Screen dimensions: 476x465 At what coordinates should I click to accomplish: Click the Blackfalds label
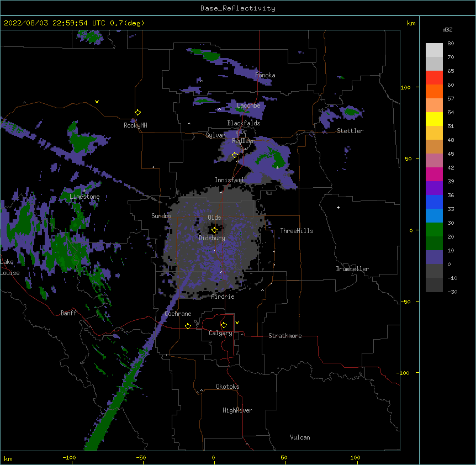click(x=244, y=123)
